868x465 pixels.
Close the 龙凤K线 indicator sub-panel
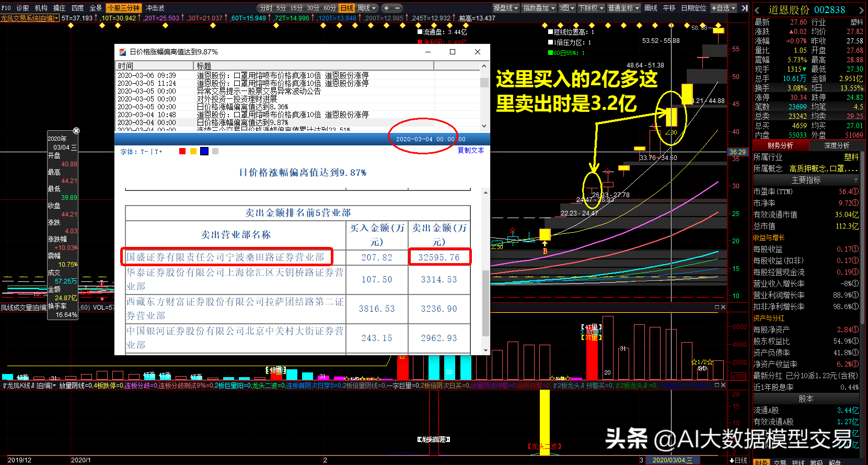click(x=723, y=385)
